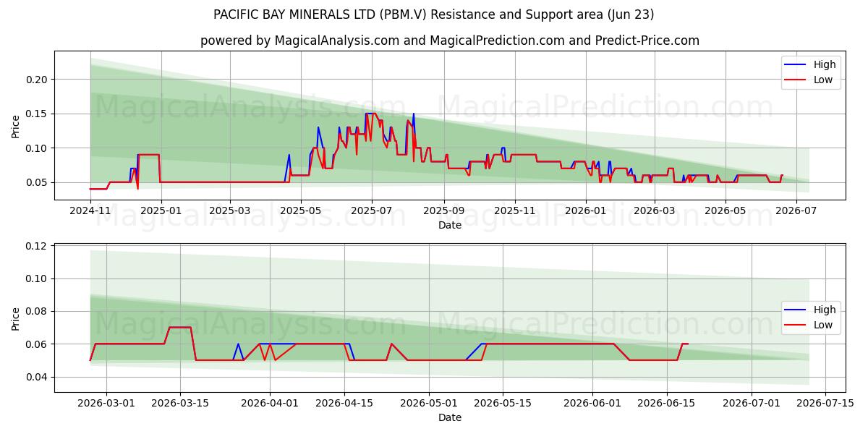The image size is (868, 434).
Task: Click the 2026-07-15 label in bottom chart
Action: [x=825, y=403]
